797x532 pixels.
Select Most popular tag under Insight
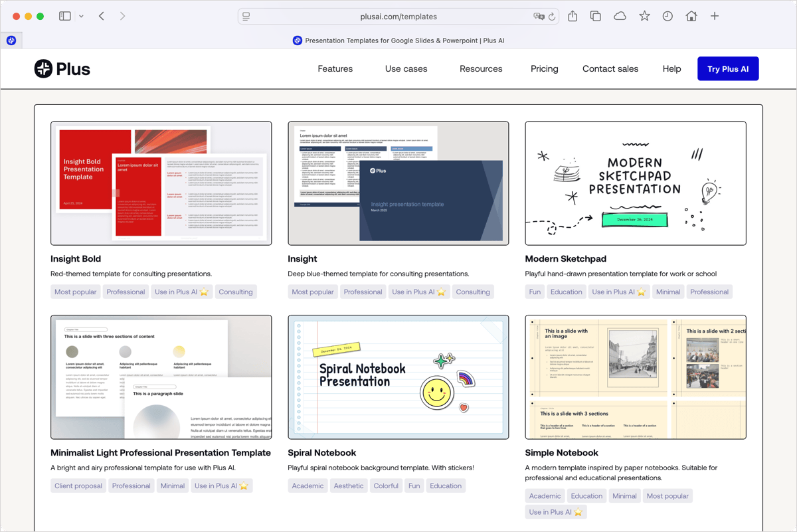tap(313, 292)
